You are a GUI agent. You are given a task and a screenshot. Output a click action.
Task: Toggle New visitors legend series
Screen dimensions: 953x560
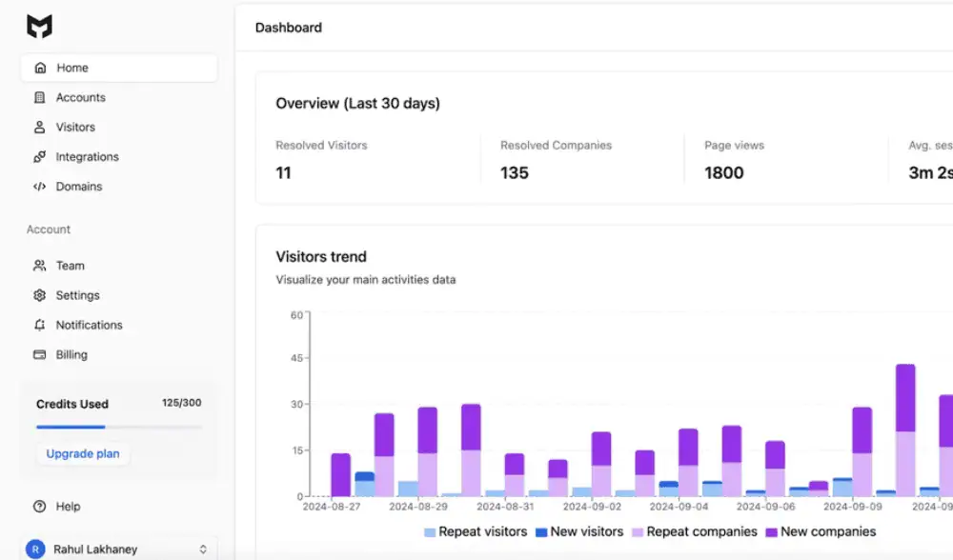[x=578, y=531]
